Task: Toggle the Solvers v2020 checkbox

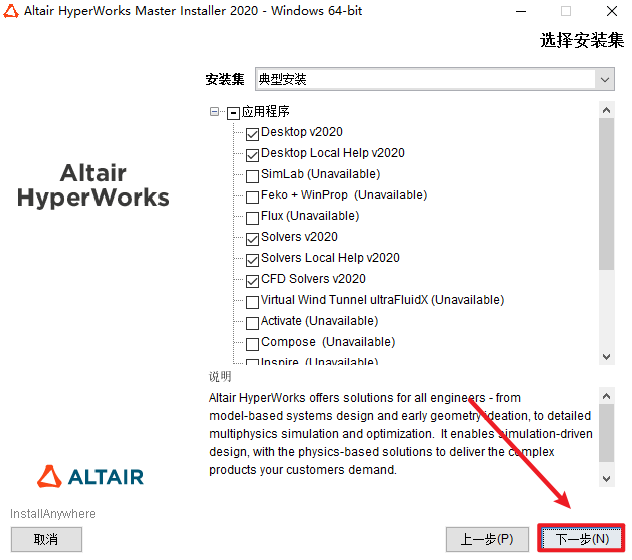Action: 252,239
